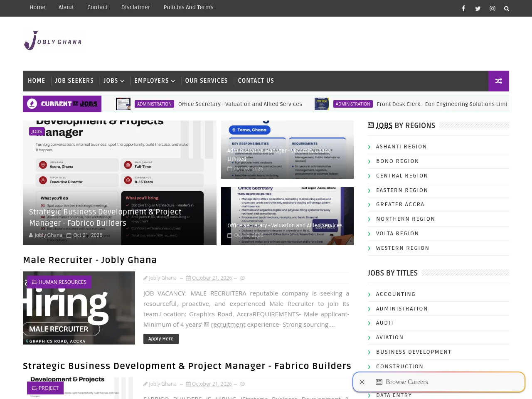The width and height of the screenshot is (532, 399).
Task: Browse Business Development job category
Action: (414, 352)
